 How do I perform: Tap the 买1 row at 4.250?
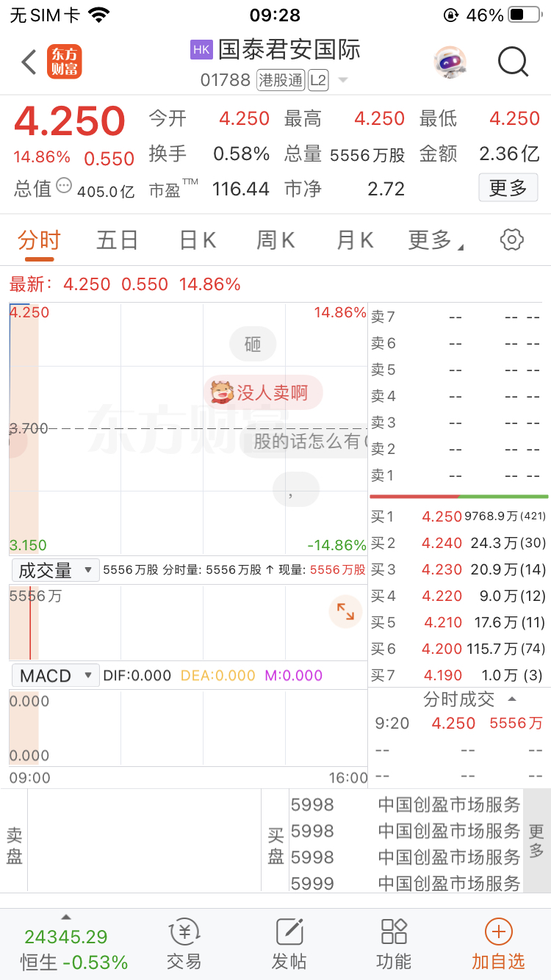(x=459, y=516)
